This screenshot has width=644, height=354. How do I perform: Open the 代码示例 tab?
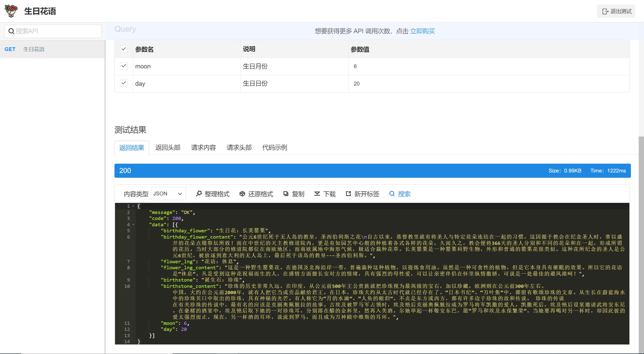click(x=275, y=148)
